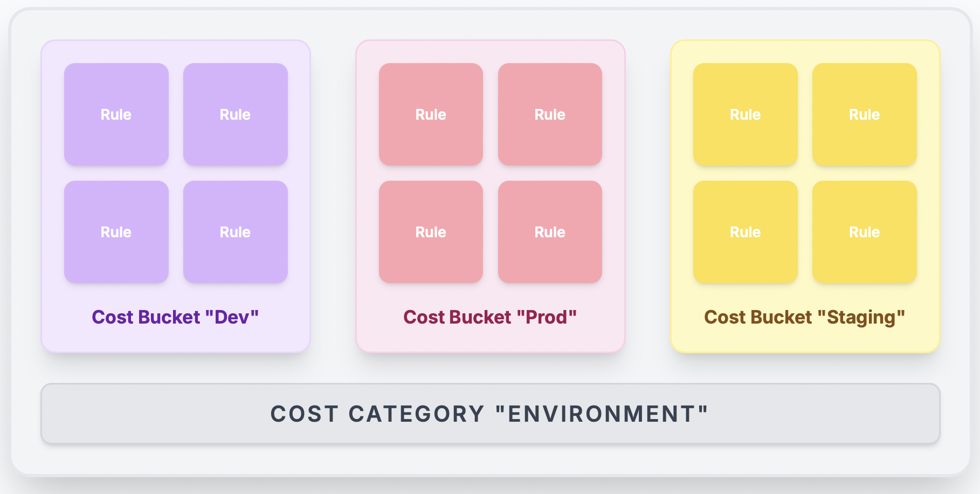Click the bottom-left Rule in Staging bucket

click(x=745, y=232)
